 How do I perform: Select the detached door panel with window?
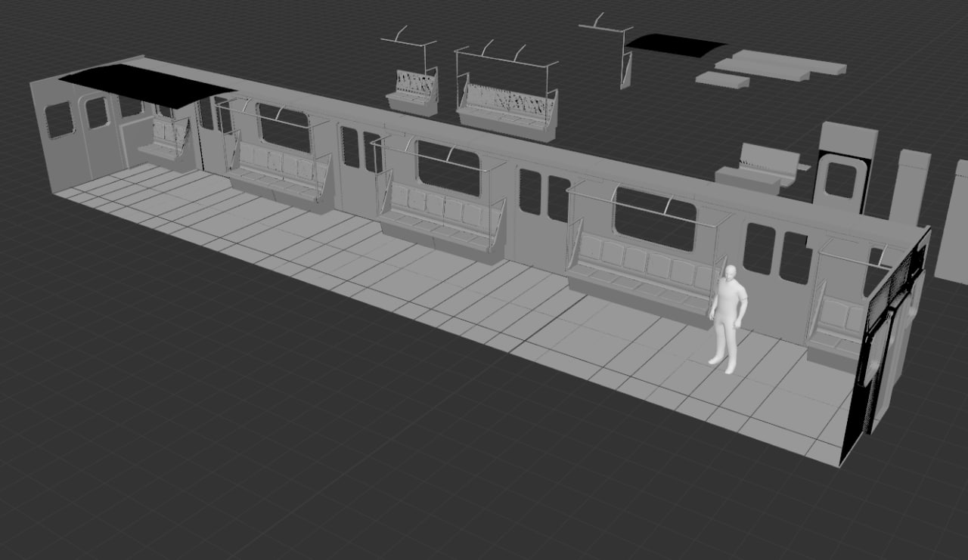(x=844, y=168)
